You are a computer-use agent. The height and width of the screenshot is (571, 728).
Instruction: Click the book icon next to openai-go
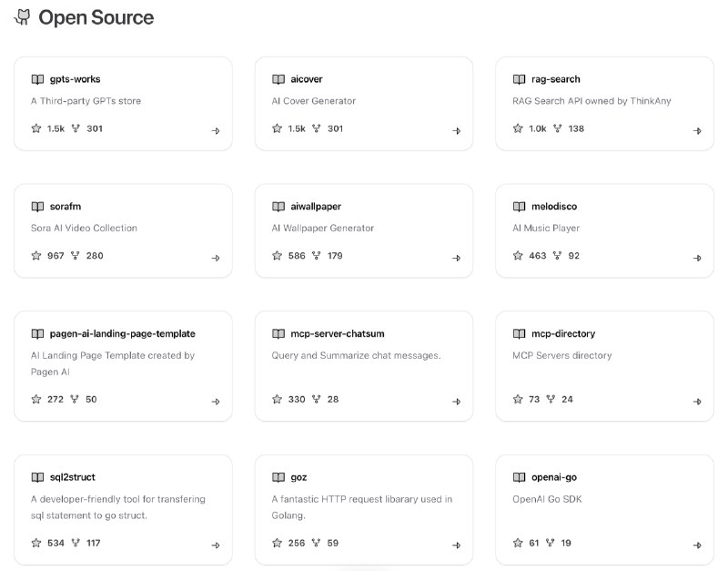click(x=519, y=477)
